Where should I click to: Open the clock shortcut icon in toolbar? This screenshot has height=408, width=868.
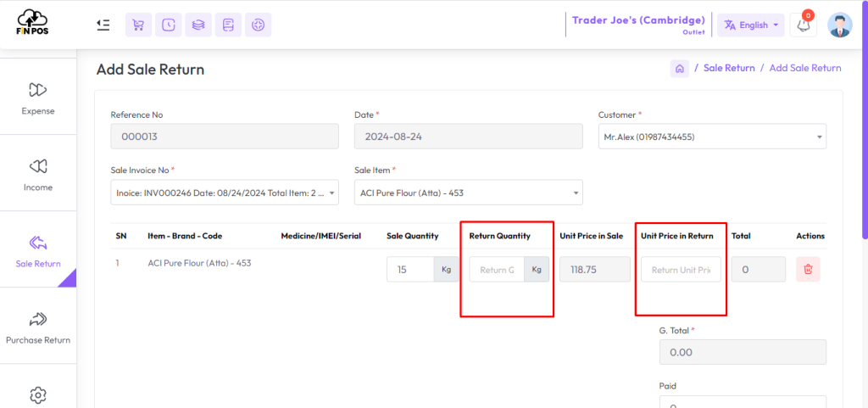tap(169, 25)
